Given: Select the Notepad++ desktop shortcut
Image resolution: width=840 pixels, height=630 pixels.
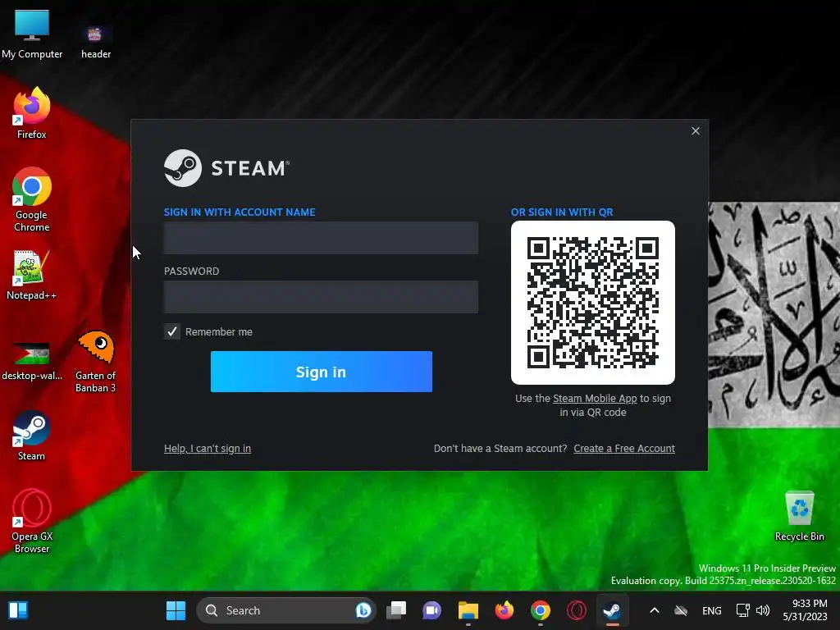Looking at the screenshot, I should 32,275.
